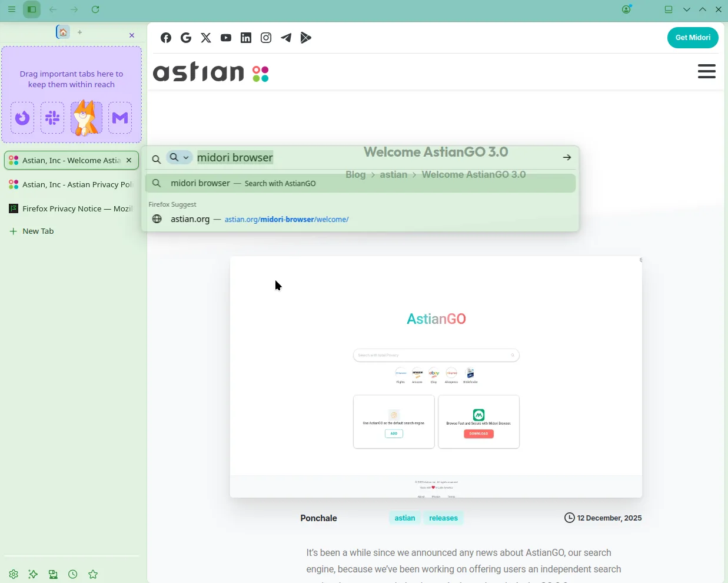728x583 pixels.
Task: Click the first suggested pinned app icon
Action: 22,118
